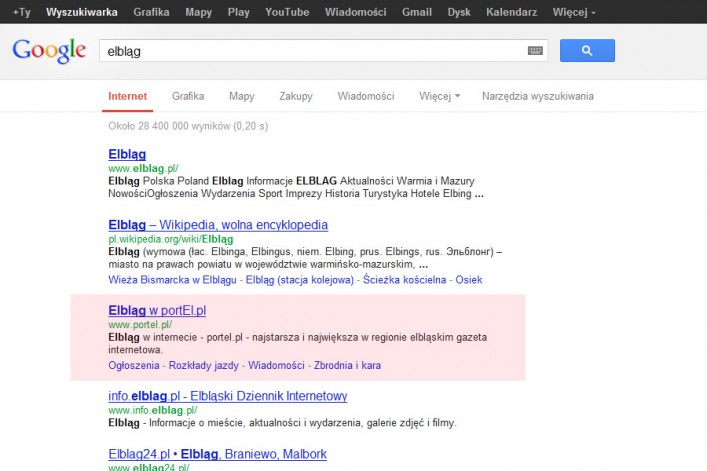Follow Ścieżka kościelna sitelink
The image size is (707, 471).
[404, 280]
